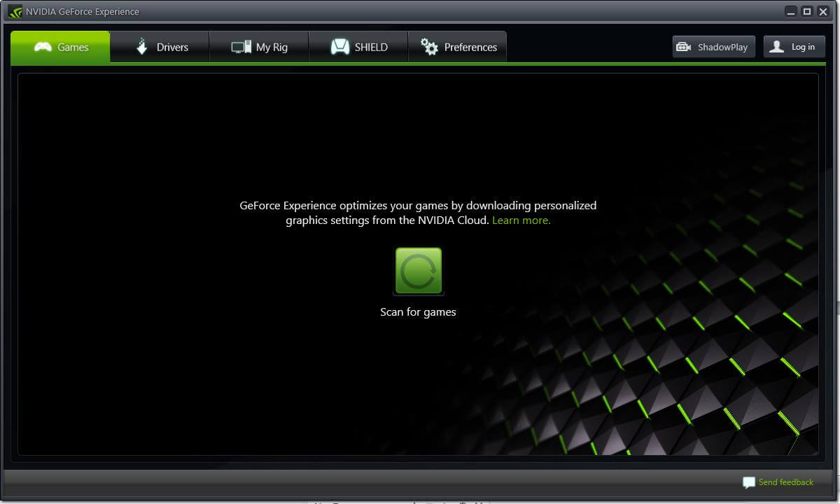Click the SHIELD controller icon
The width and height of the screenshot is (840, 504).
[x=340, y=47]
